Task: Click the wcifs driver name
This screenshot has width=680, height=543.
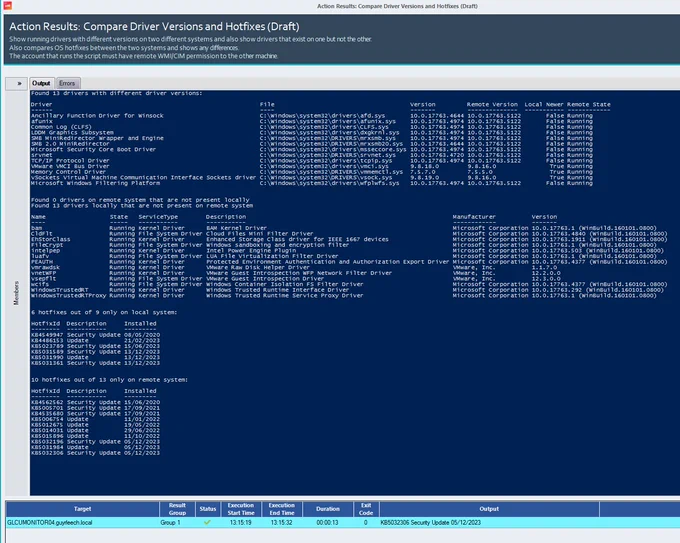Action: (x=40, y=285)
